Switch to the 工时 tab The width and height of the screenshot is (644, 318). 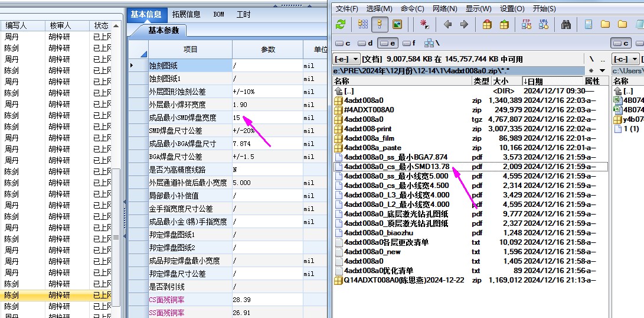(244, 14)
